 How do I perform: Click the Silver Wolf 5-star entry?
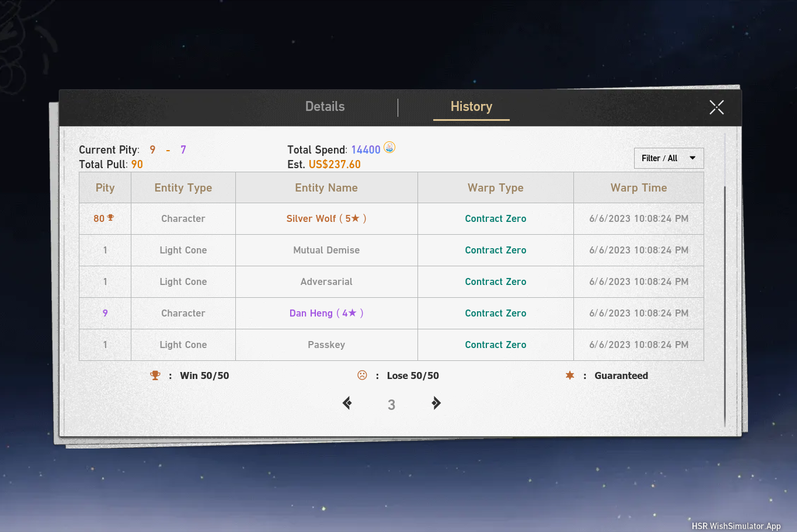326,218
